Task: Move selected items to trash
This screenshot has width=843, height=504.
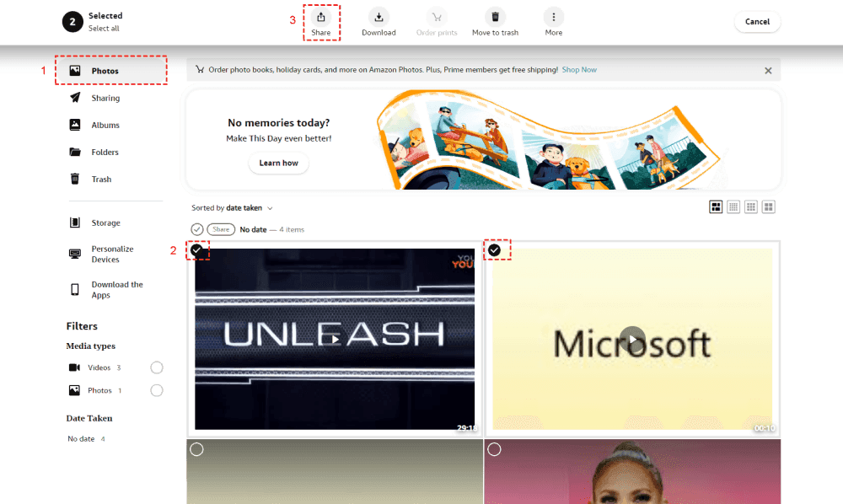Action: (x=495, y=22)
